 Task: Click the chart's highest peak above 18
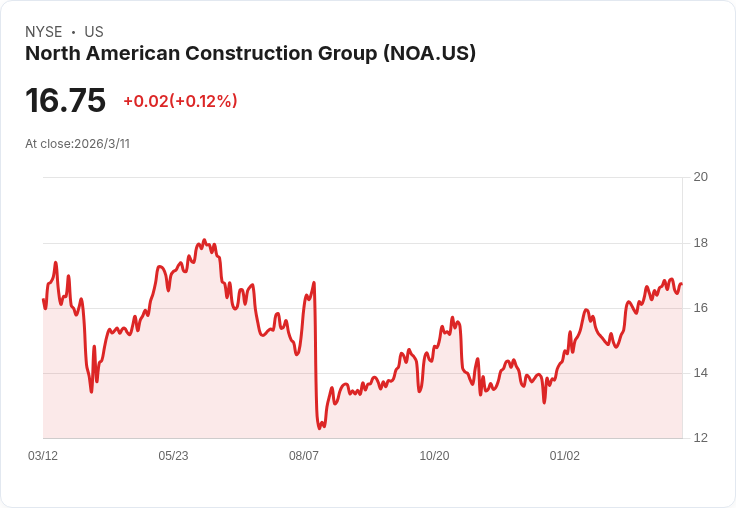pos(204,240)
